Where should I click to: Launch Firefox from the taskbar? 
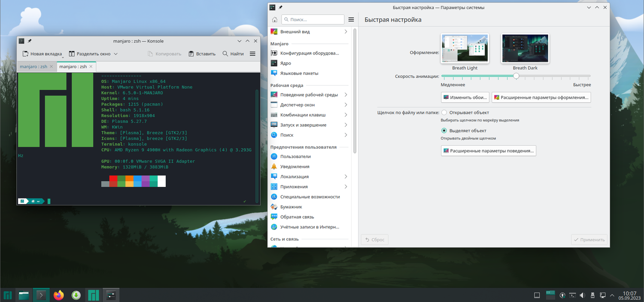point(59,295)
